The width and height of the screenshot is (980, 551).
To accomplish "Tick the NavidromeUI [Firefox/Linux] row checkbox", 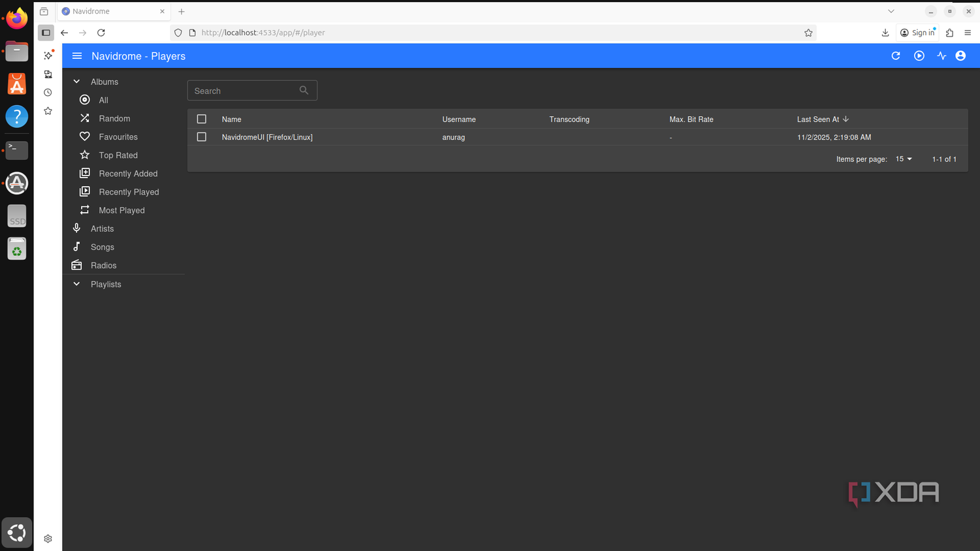I will click(x=202, y=137).
